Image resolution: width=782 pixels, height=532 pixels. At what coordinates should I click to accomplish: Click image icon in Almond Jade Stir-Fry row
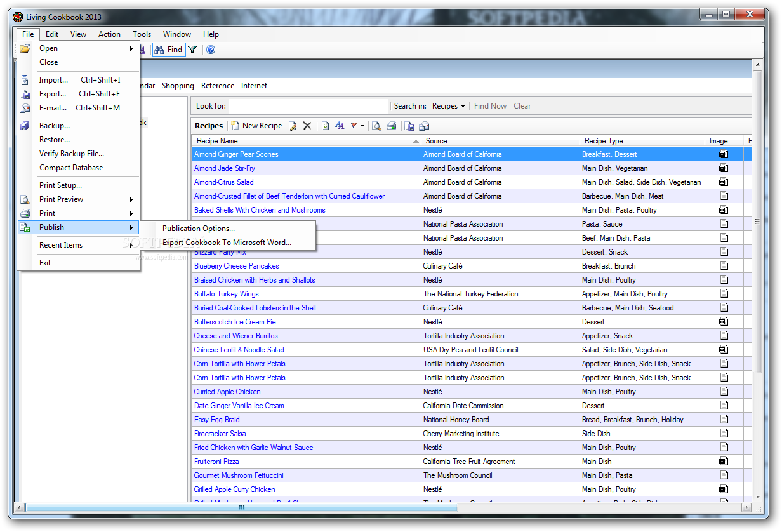(x=724, y=168)
